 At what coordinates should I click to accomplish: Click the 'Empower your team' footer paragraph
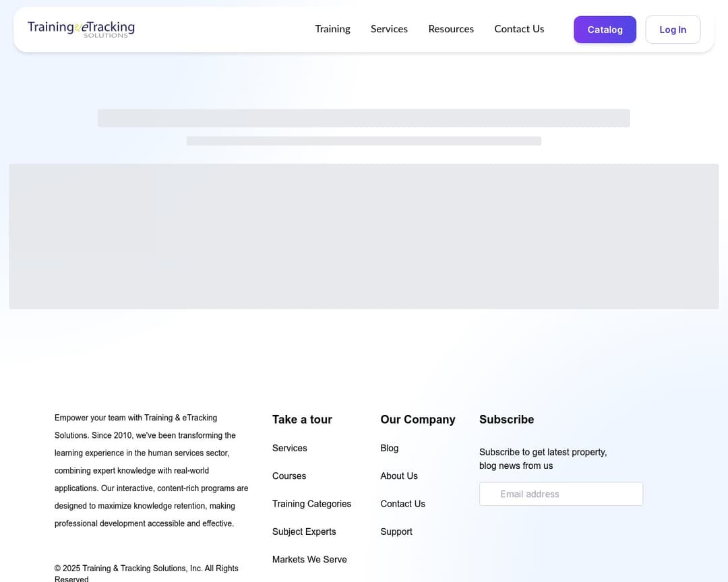(x=152, y=471)
